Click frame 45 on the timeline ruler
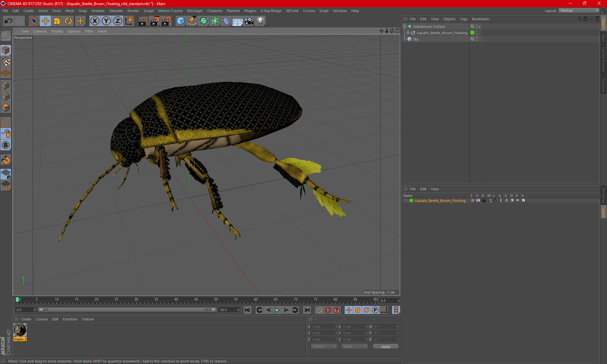This screenshot has height=364, width=607. 196,300
